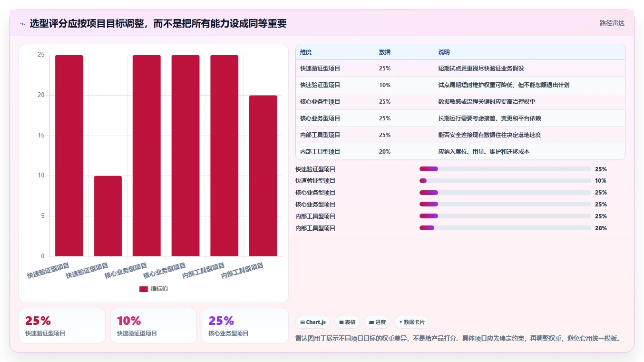Open the 10% 快速验证型项目 data card
This screenshot has height=362, width=644.
[154, 325]
